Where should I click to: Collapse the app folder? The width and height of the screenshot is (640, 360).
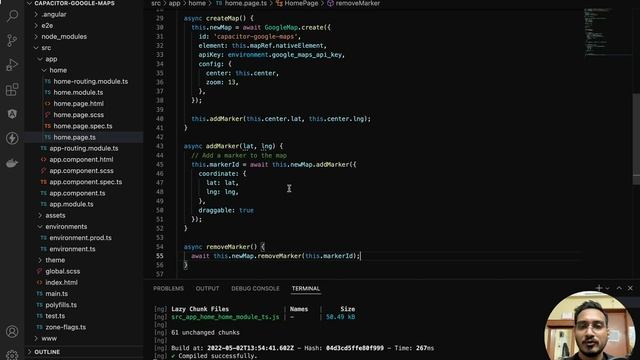click(x=51, y=59)
